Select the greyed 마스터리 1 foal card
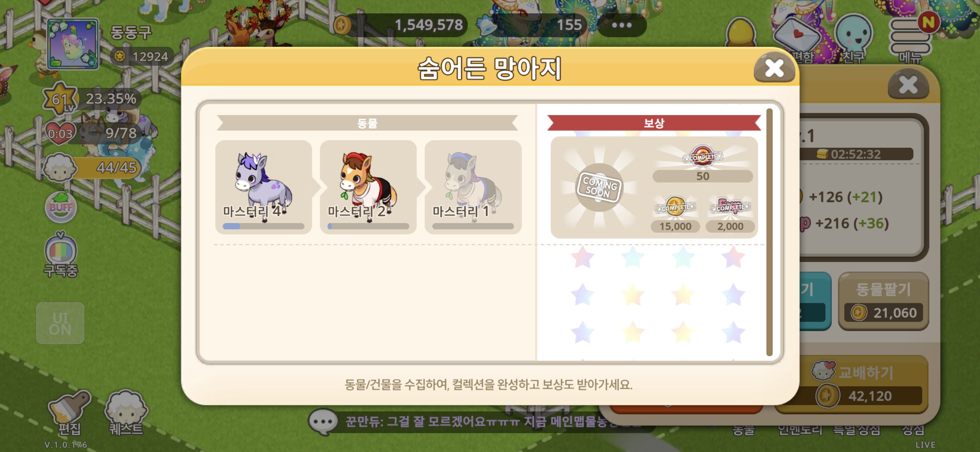This screenshot has width=980, height=452. 473,187
